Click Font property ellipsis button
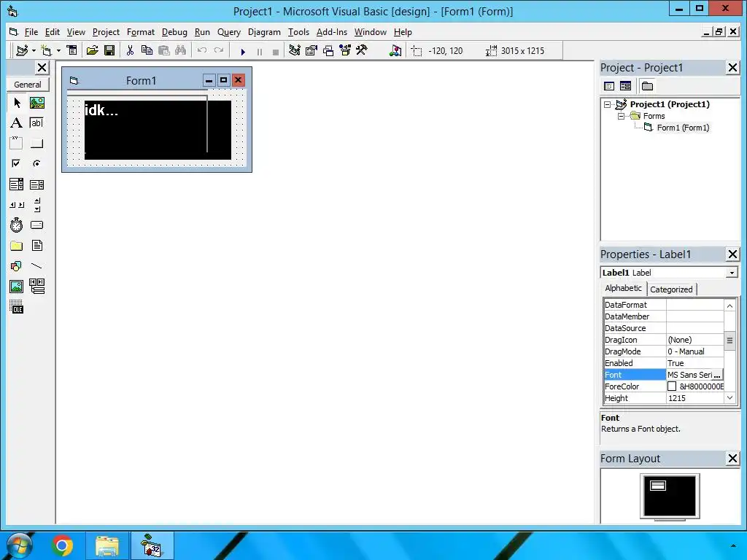Viewport: 747px width, 560px height. coord(717,375)
